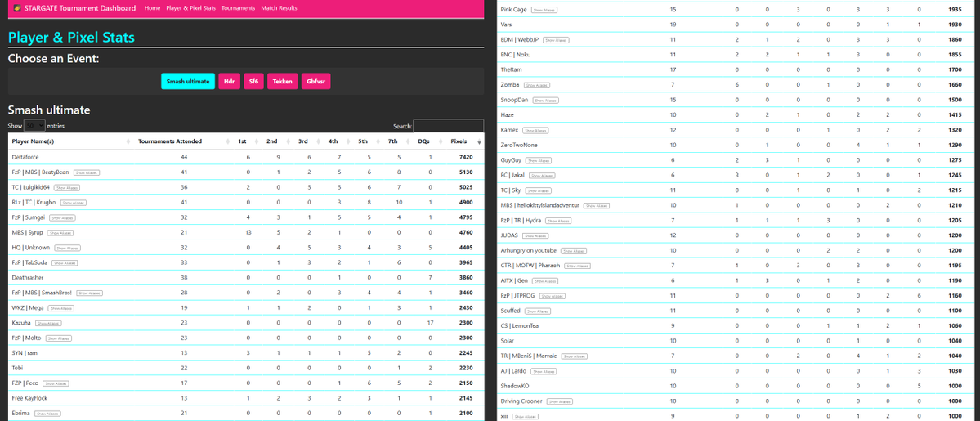980x421 pixels.
Task: Sort by 4th place column
Action: click(333, 141)
